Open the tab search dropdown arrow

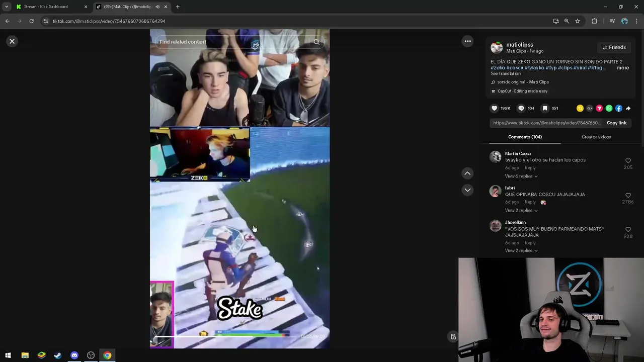click(x=6, y=7)
